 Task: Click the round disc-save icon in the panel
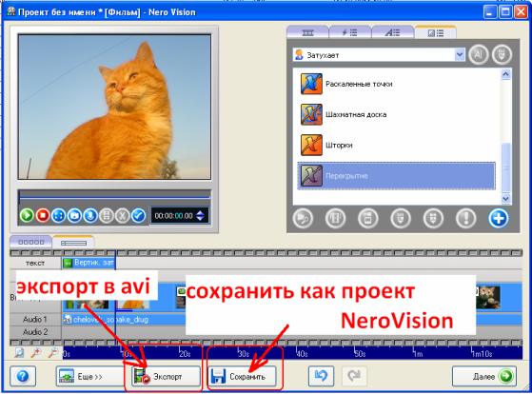(367, 218)
